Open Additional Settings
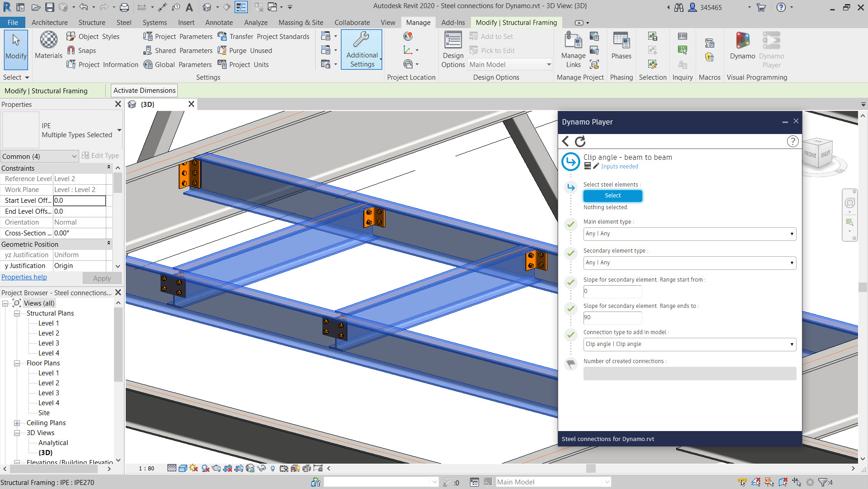 tap(361, 50)
